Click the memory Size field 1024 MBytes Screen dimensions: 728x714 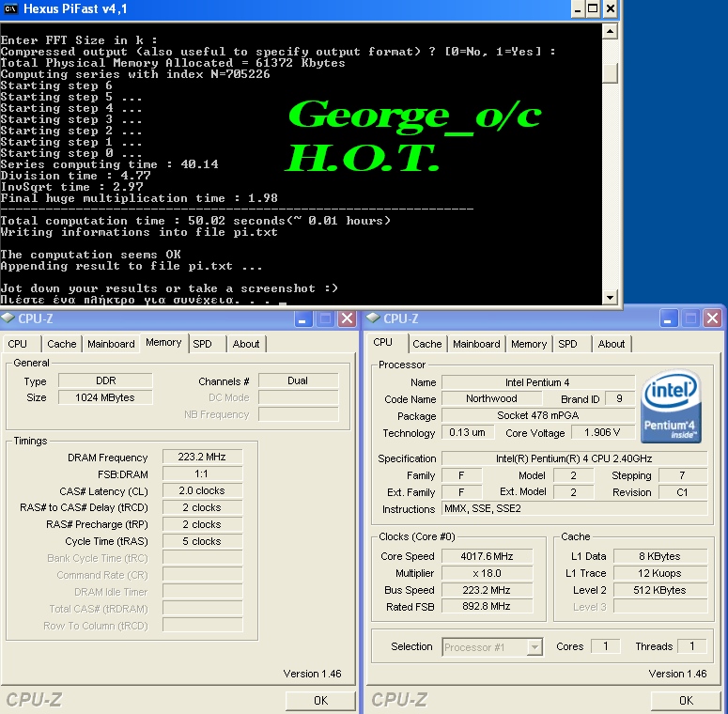pyautogui.click(x=105, y=397)
